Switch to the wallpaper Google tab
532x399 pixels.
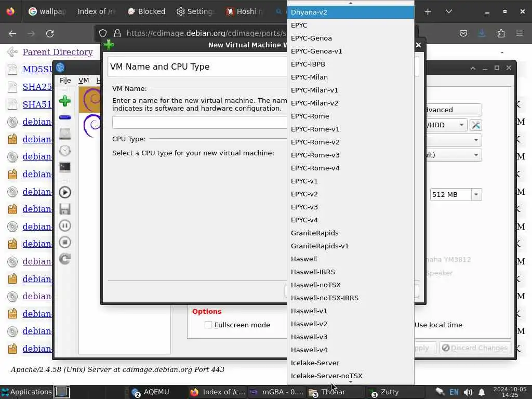pos(47,11)
